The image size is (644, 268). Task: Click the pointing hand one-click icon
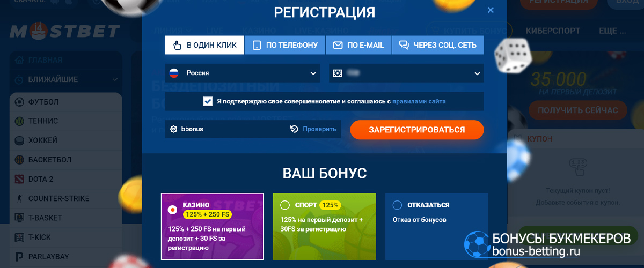tap(177, 45)
